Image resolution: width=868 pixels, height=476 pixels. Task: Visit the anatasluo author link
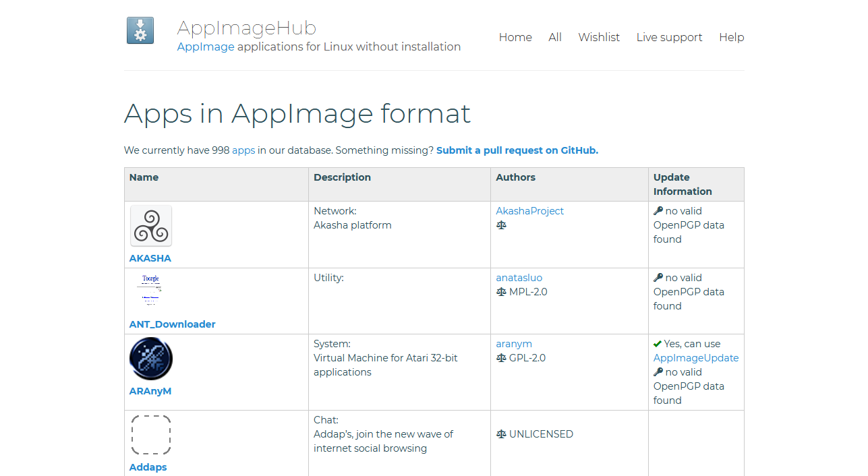(519, 278)
